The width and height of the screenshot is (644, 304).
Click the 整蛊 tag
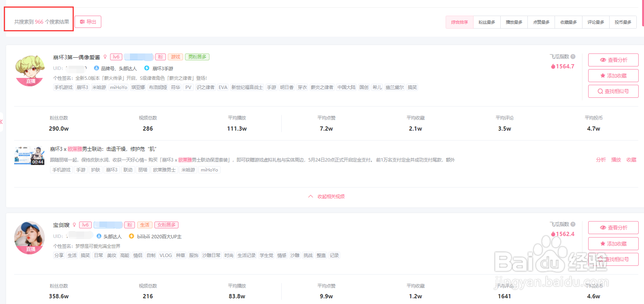[321, 255]
